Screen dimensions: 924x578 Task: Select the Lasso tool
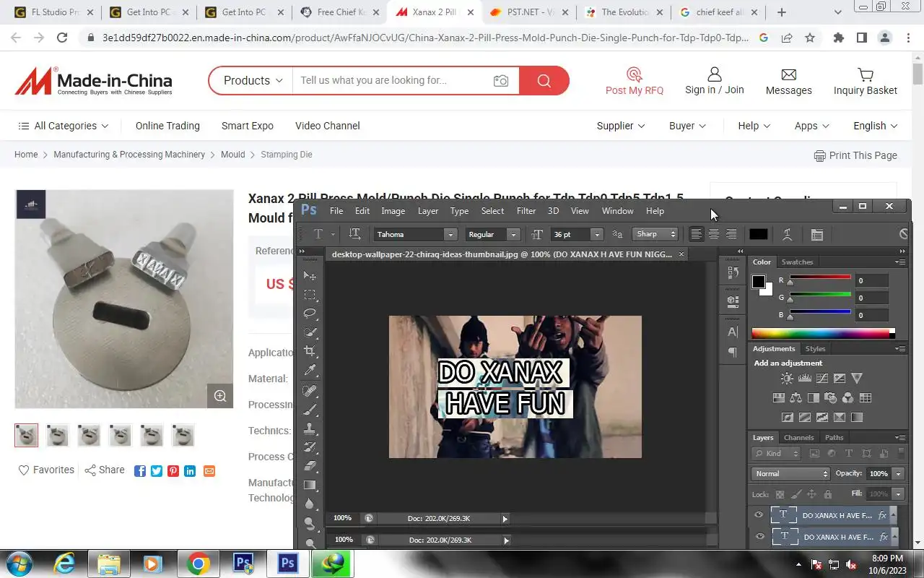[310, 314]
